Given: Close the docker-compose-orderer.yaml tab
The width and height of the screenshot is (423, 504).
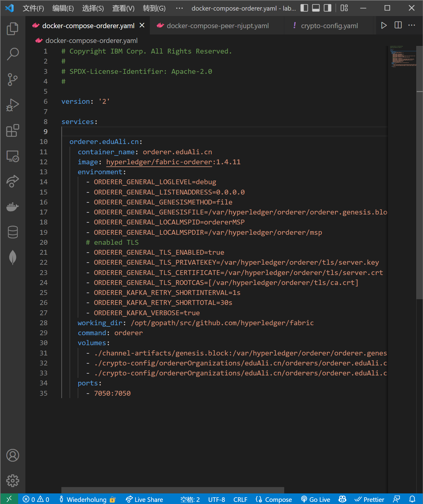Looking at the screenshot, I should (142, 25).
